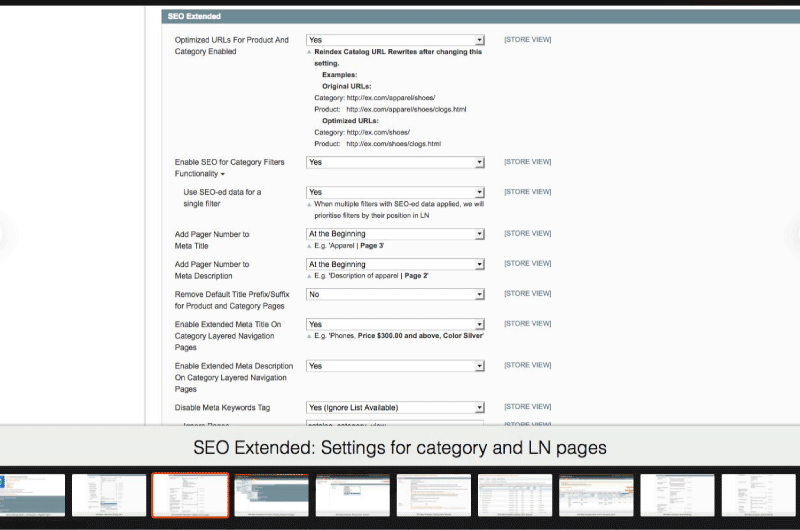
Task: Click [STORE VIEW] beside Pager Number Meta Description
Action: [528, 263]
